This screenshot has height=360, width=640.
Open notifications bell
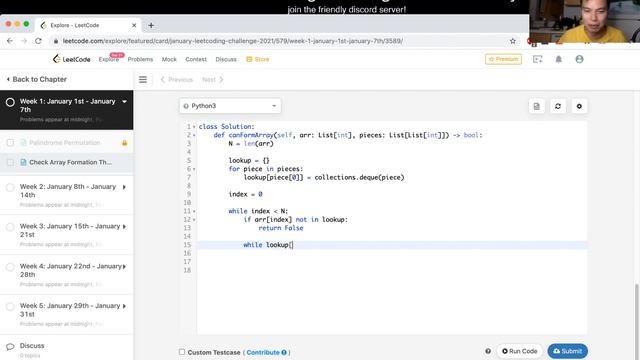click(558, 59)
